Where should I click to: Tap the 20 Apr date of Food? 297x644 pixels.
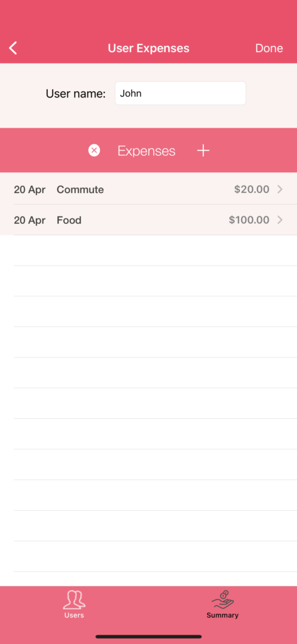pyautogui.click(x=30, y=219)
